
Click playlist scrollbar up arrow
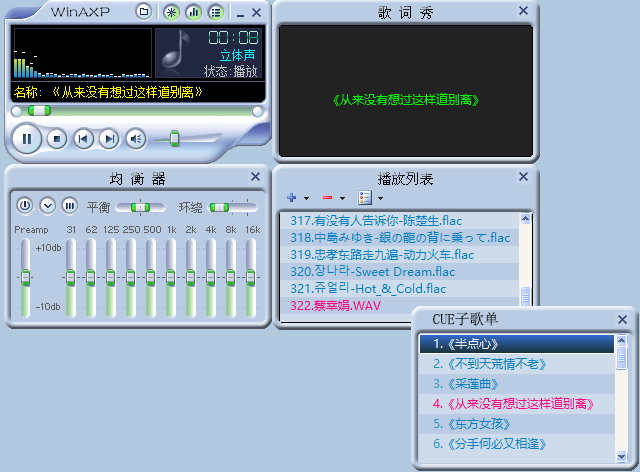pyautogui.click(x=525, y=219)
